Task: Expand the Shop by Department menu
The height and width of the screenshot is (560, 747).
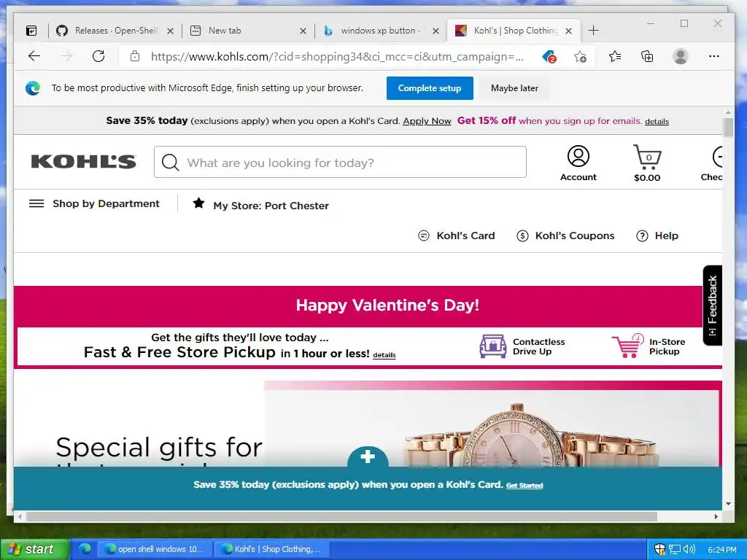Action: click(94, 204)
